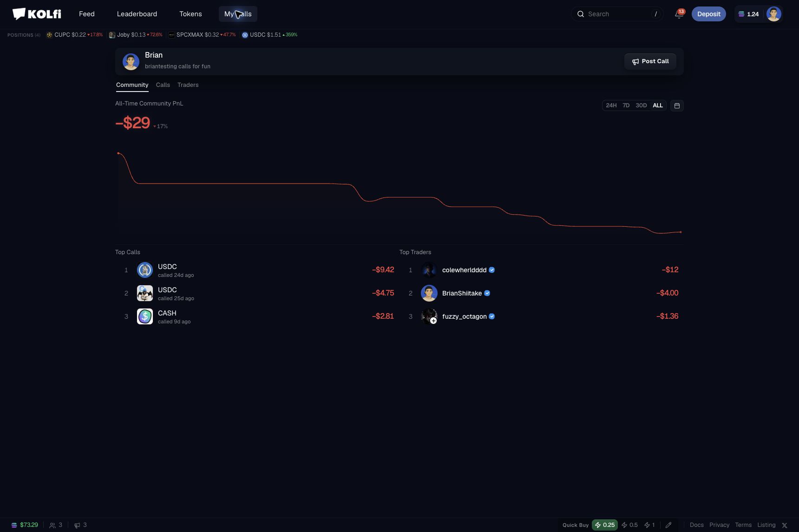Click fuzzy_octagon's avatar
The height and width of the screenshot is (532, 799).
click(429, 316)
